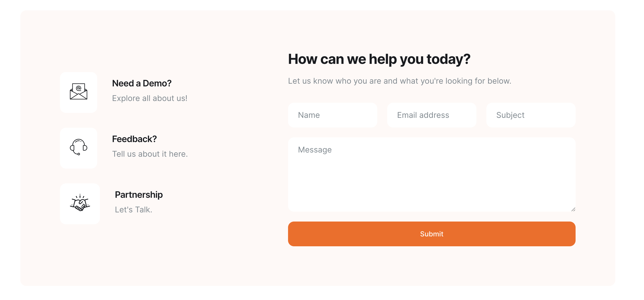The image size is (644, 300).
Task: Click the Message box resize handle
Action: tap(573, 209)
